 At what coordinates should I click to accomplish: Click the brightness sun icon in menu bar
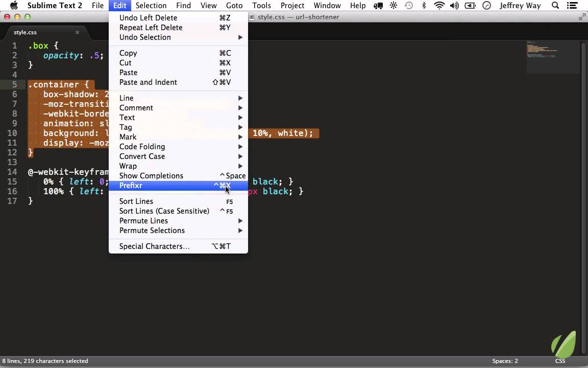tap(394, 5)
